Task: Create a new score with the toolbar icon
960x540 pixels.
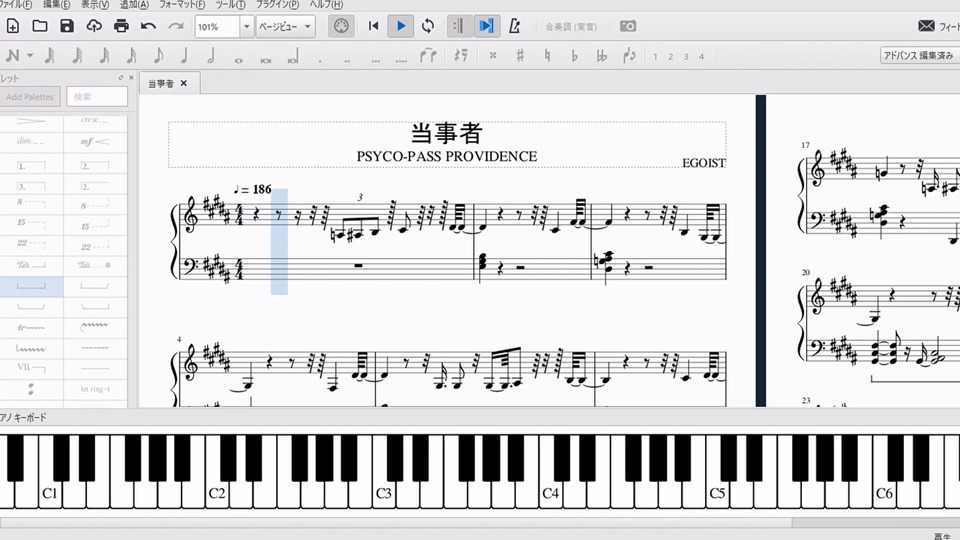Action: (13, 26)
